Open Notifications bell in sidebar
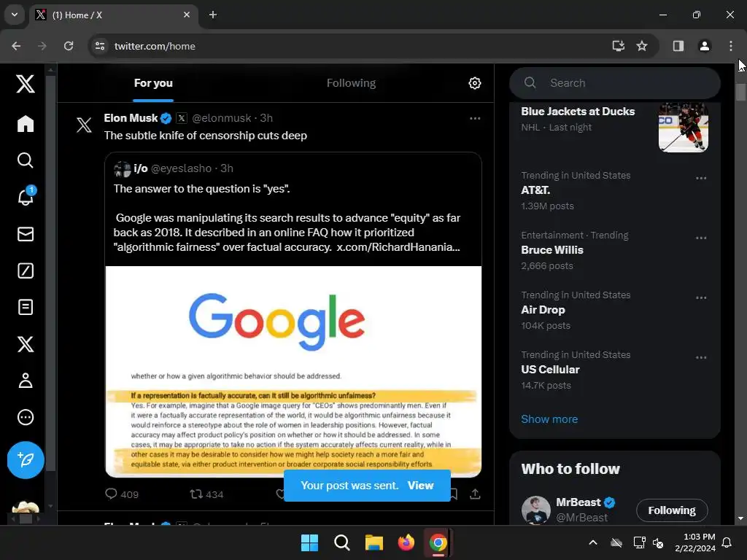 point(26,197)
